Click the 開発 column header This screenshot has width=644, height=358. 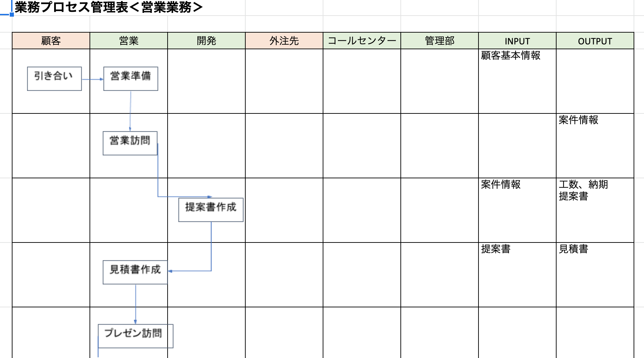206,41
